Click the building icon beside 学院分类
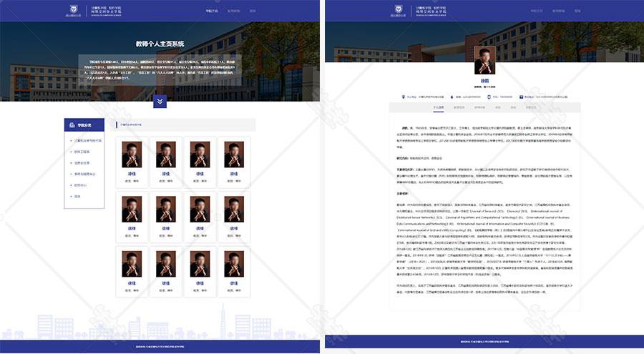Viewport: 644px width, 354px height. 72,125
